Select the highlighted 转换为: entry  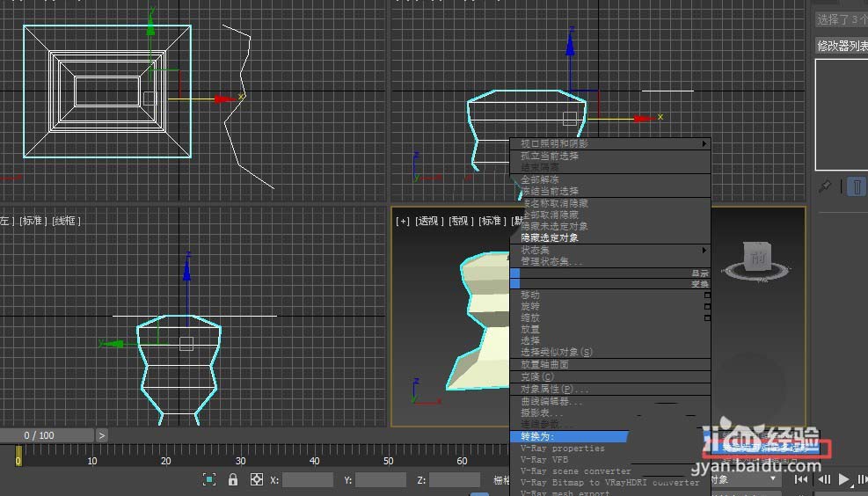pos(569,437)
